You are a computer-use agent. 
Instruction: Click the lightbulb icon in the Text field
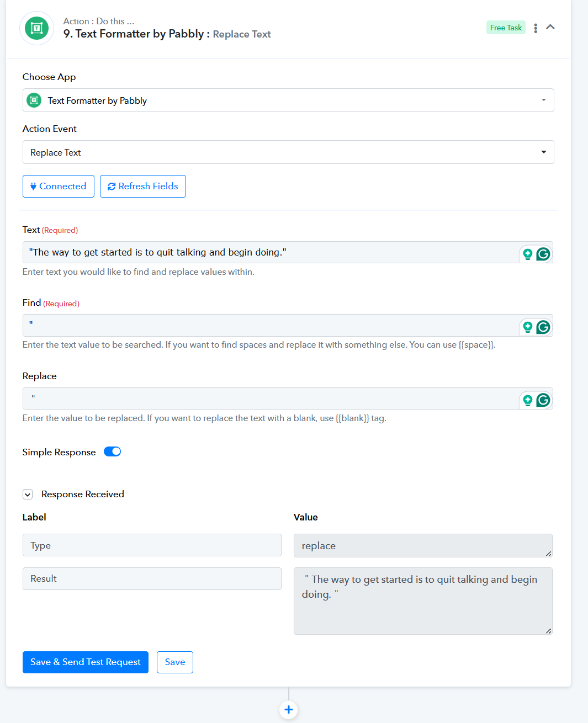click(x=528, y=254)
